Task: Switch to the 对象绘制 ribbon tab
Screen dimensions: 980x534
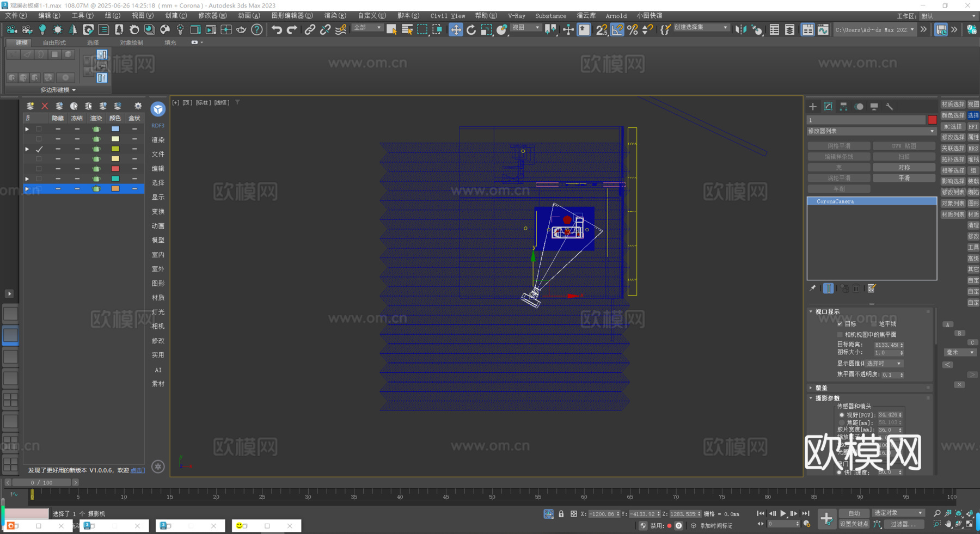Action: click(x=131, y=42)
